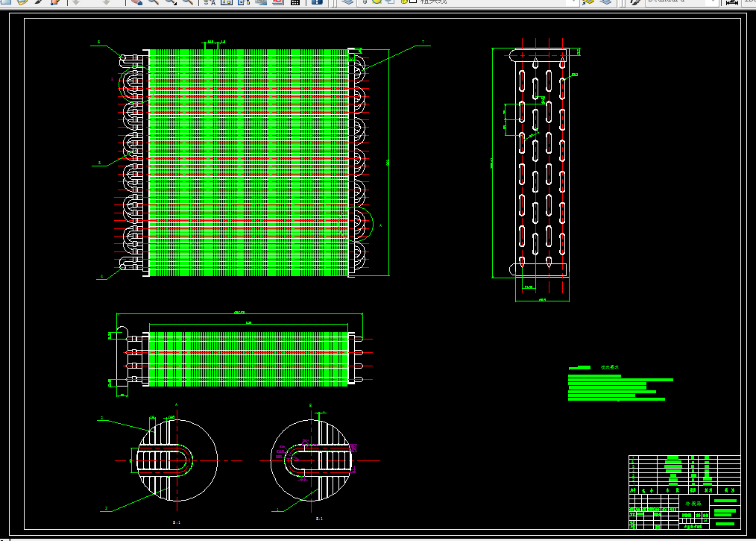The image size is (756, 541).
Task: Select part callout number 2 label
Action: [106, 509]
